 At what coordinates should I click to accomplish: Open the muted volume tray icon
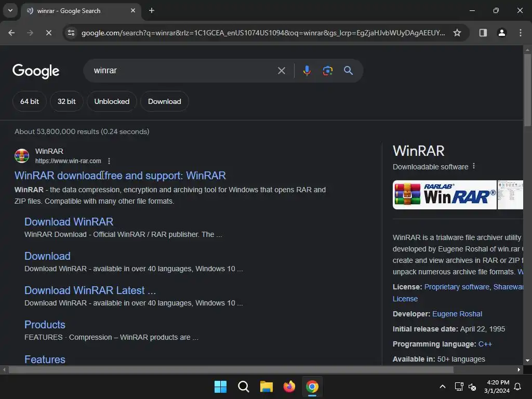(x=472, y=387)
